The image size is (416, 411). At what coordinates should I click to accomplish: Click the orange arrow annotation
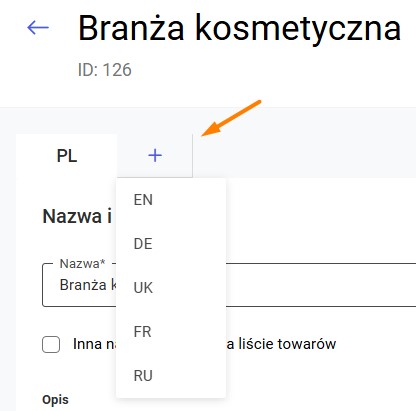231,118
